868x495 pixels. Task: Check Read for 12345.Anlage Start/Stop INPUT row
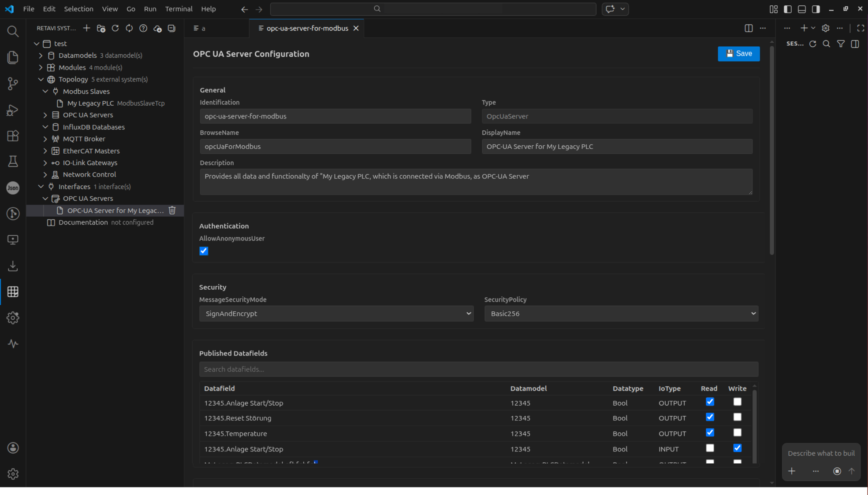point(710,448)
